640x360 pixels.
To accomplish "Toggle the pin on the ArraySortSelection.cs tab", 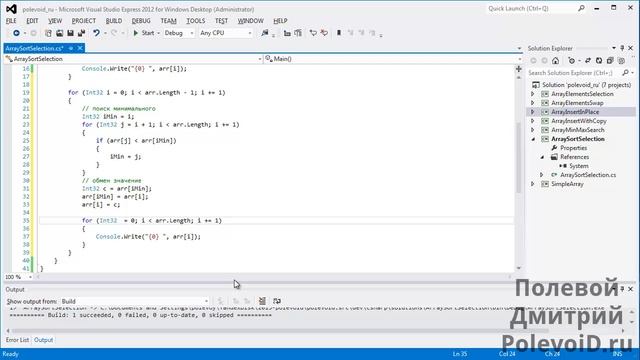I will pyautogui.click(x=71, y=48).
